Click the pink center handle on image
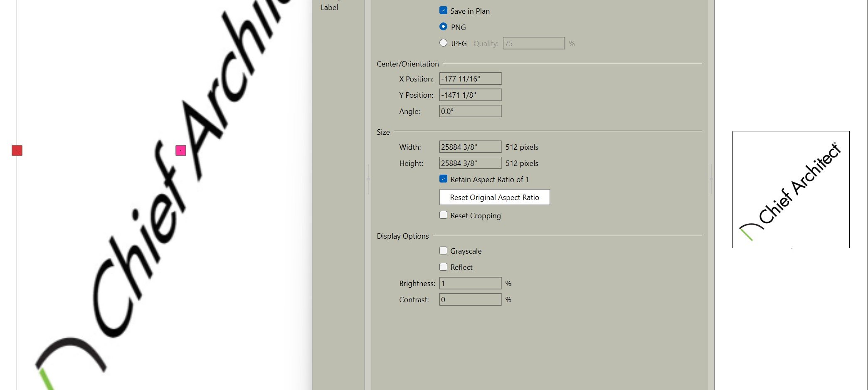Screen dimensions: 868x390 pyautogui.click(x=181, y=151)
